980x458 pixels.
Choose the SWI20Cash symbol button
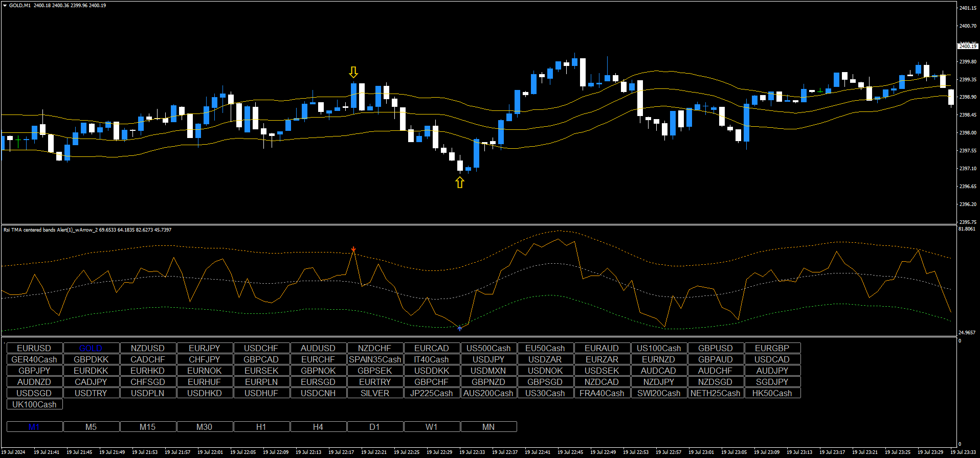point(659,393)
